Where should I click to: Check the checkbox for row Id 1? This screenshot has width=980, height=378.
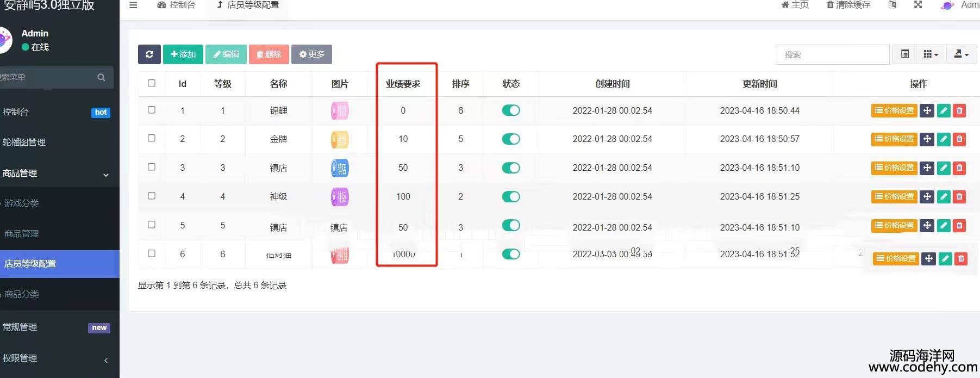pyautogui.click(x=152, y=110)
